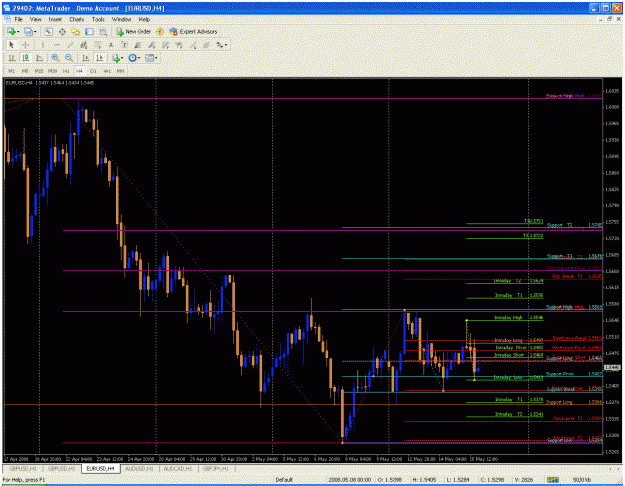The image size is (625, 486).
Task: Open the Market Watch window
Action: (x=49, y=31)
